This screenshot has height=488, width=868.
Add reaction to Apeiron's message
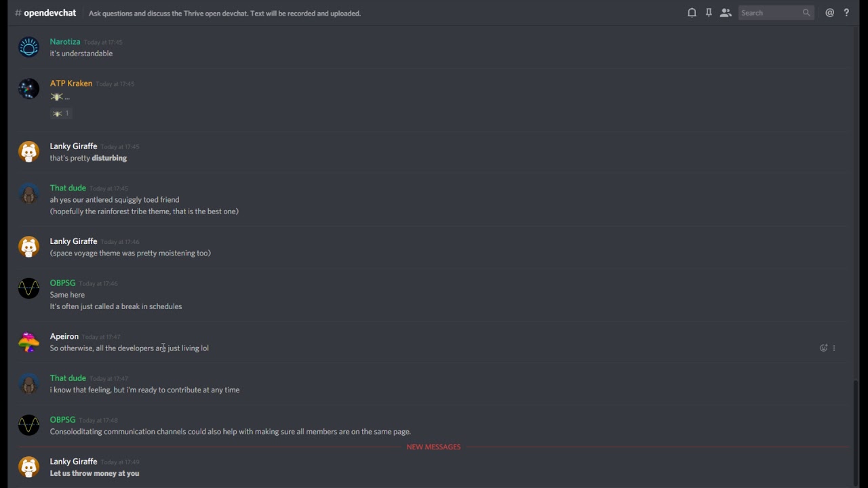[x=823, y=348]
